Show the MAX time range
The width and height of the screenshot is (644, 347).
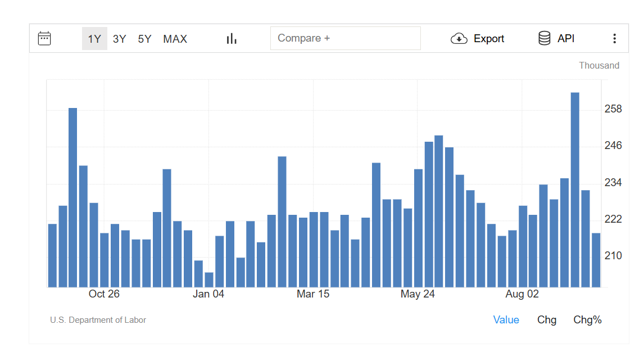pos(175,39)
